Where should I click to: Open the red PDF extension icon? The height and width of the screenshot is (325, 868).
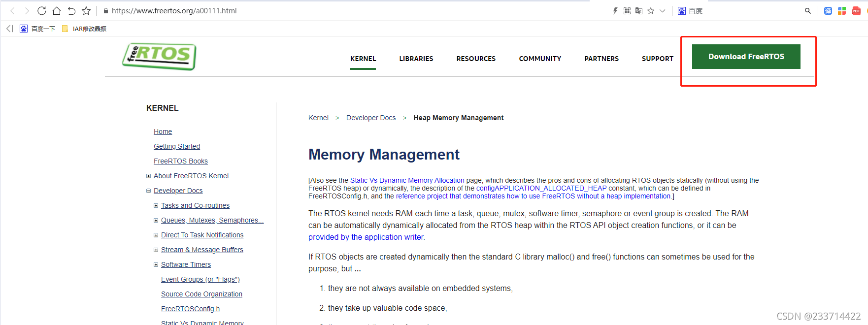click(x=856, y=11)
